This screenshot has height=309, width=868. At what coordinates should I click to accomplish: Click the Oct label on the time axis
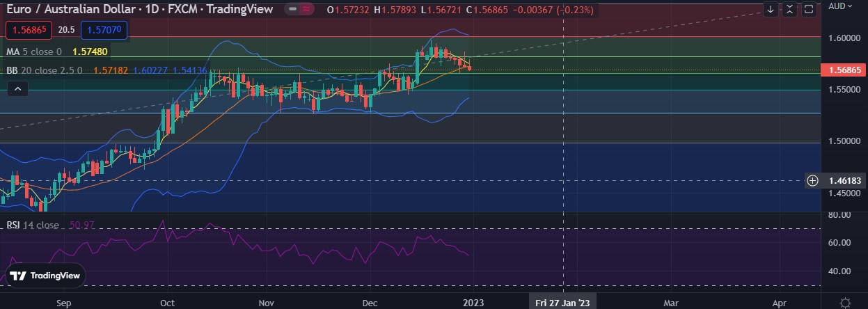(x=167, y=303)
